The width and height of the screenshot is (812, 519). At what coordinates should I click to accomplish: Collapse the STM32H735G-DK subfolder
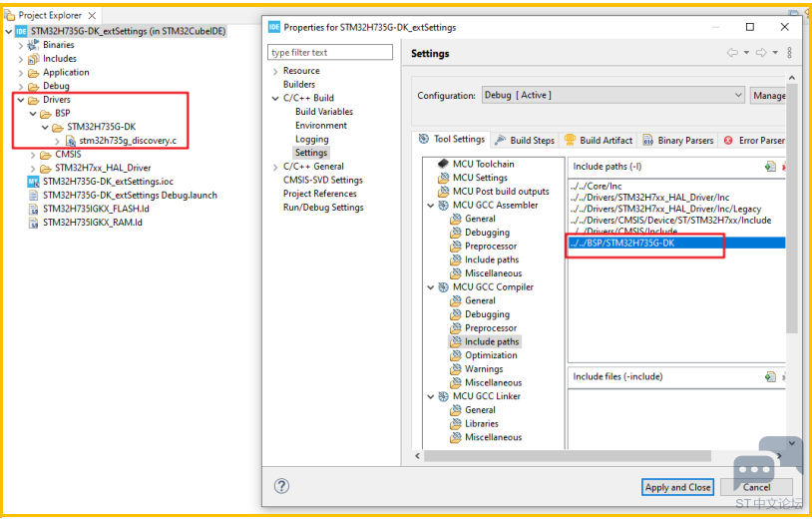pos(45,127)
